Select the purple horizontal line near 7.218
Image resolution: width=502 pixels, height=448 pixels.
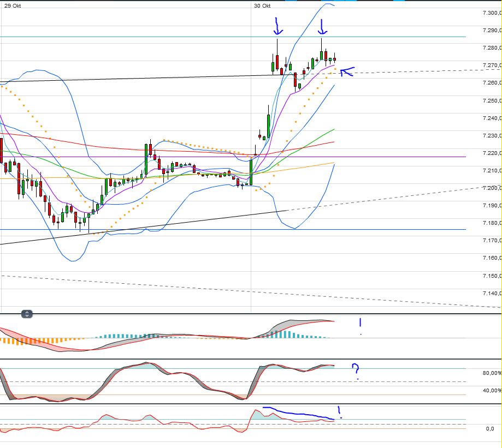233,157
